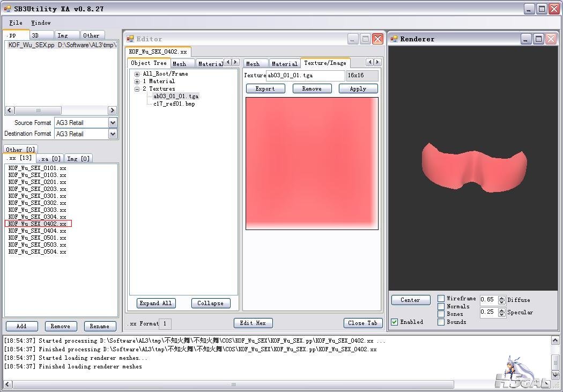
Task: Decrease the Specular value with down arrow
Action: click(502, 315)
